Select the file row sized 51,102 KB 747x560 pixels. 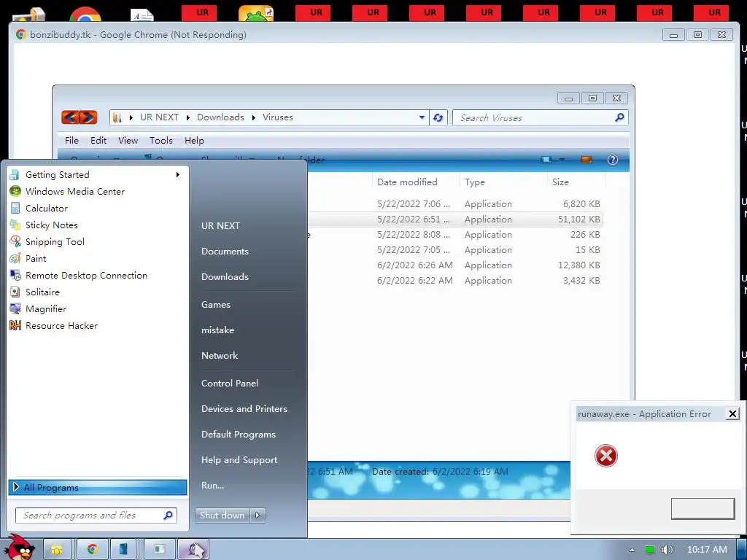pos(455,219)
